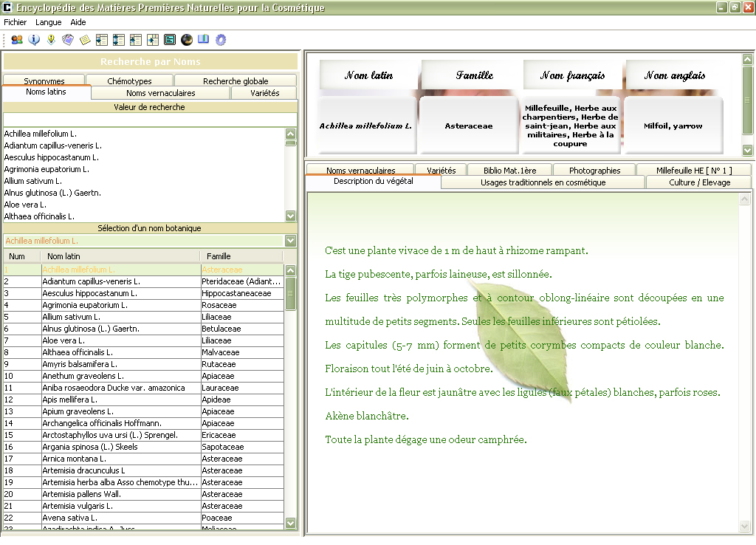Select the Amyris balsamifera L. row
The height and width of the screenshot is (545, 756).
143,364
